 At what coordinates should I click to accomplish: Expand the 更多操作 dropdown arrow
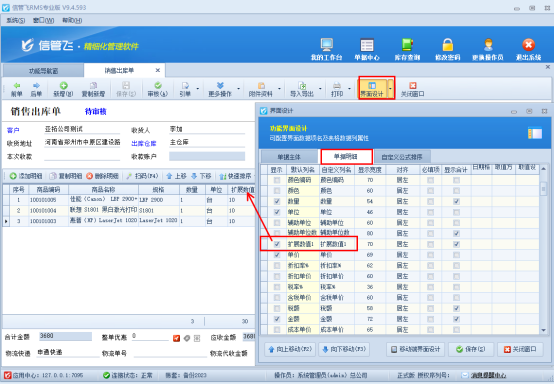coord(238,88)
